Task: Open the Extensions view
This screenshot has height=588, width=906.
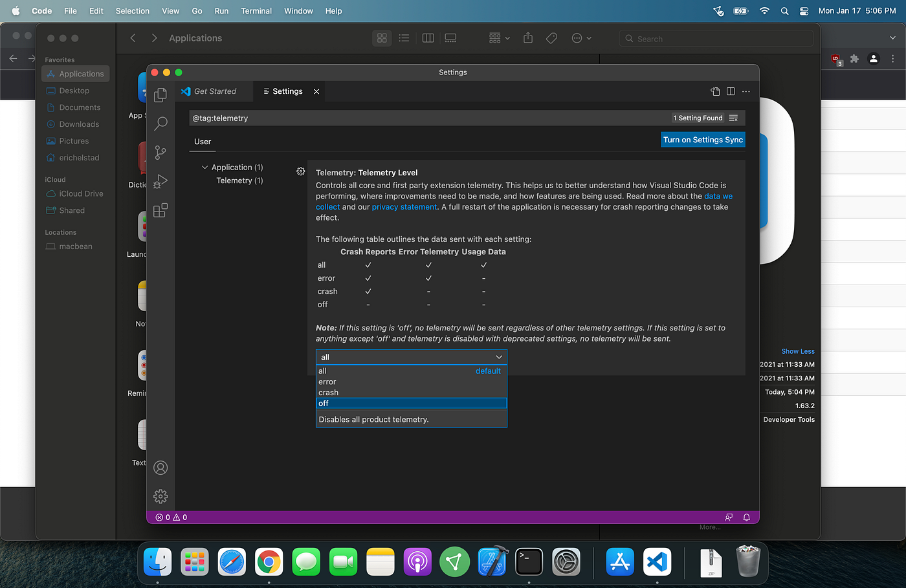Action: (160, 210)
